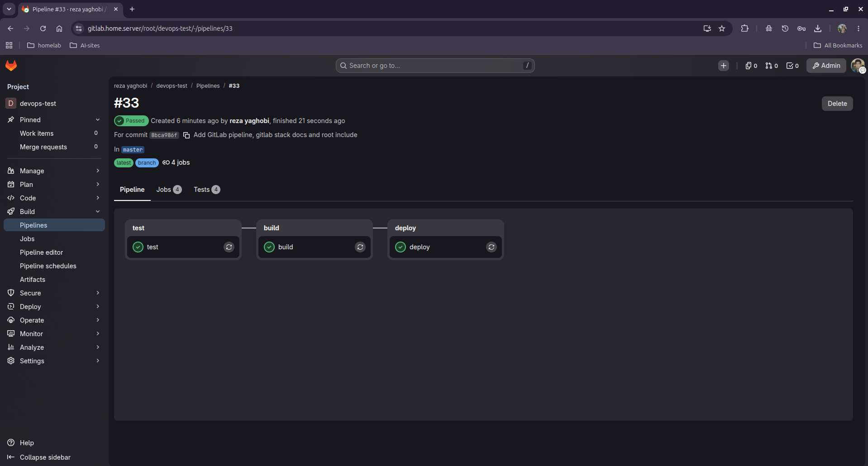Open the tab search dropdown arrow
This screenshot has height=466, width=868.
pos(9,9)
